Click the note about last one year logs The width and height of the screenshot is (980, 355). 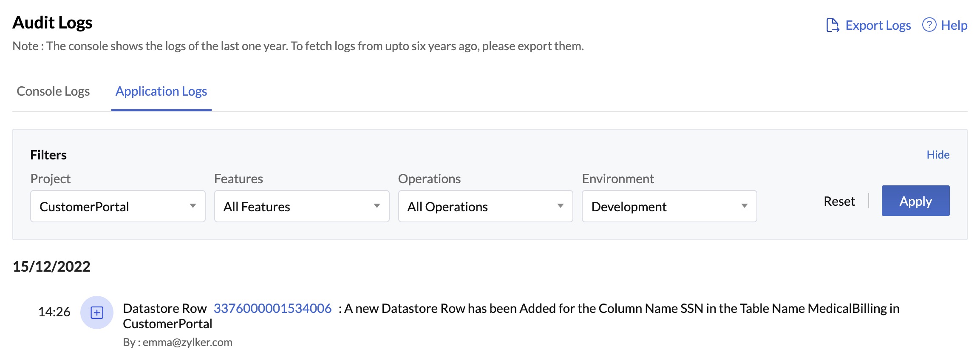(x=298, y=46)
